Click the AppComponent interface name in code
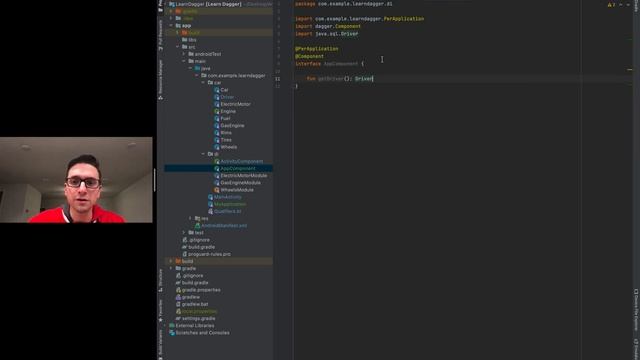 341,64
